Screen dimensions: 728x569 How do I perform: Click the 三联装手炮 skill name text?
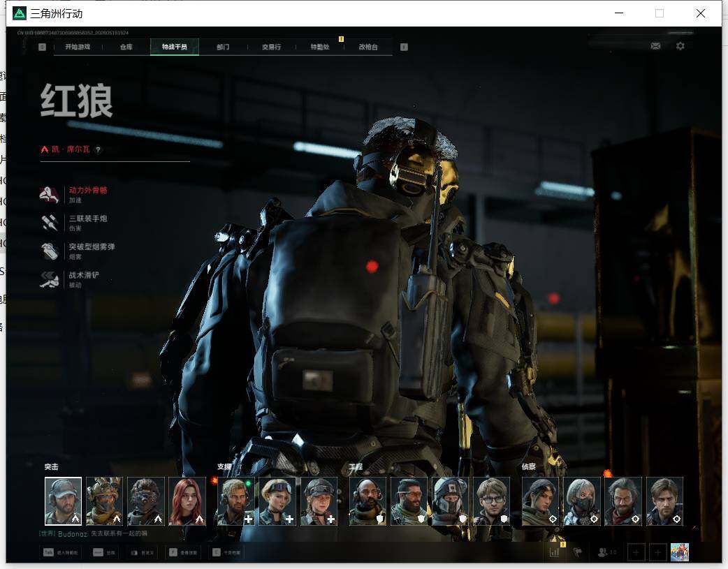(x=88, y=219)
